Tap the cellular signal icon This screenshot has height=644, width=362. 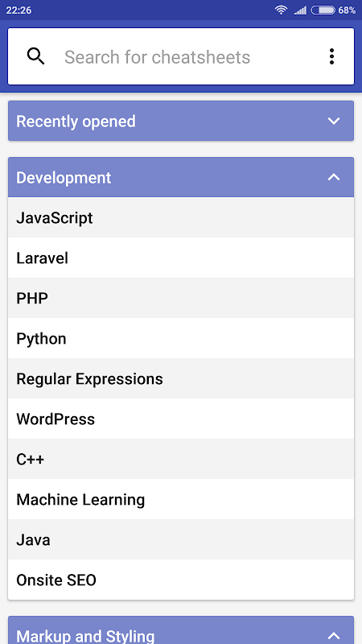pos(300,10)
